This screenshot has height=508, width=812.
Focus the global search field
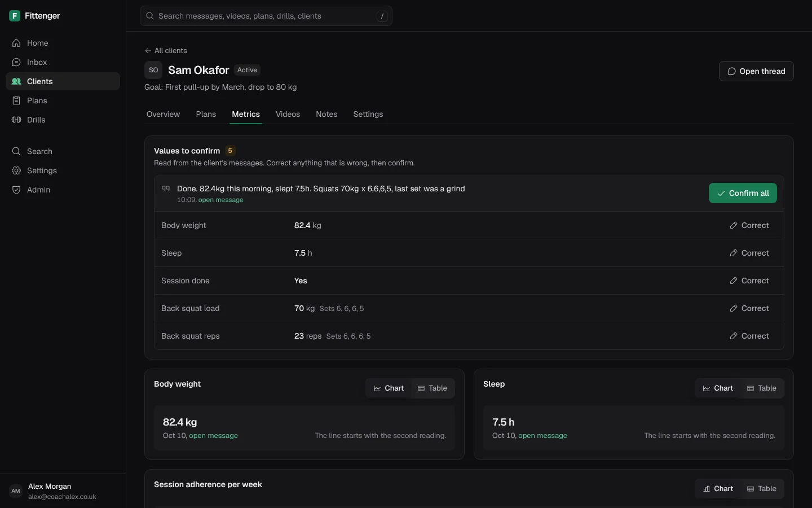[x=266, y=16]
